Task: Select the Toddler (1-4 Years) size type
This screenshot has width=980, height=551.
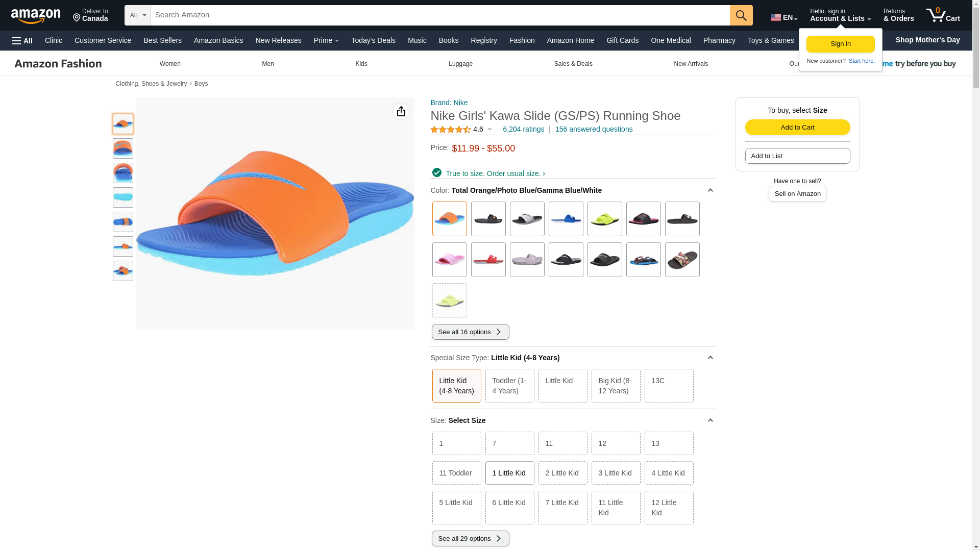Action: (509, 386)
